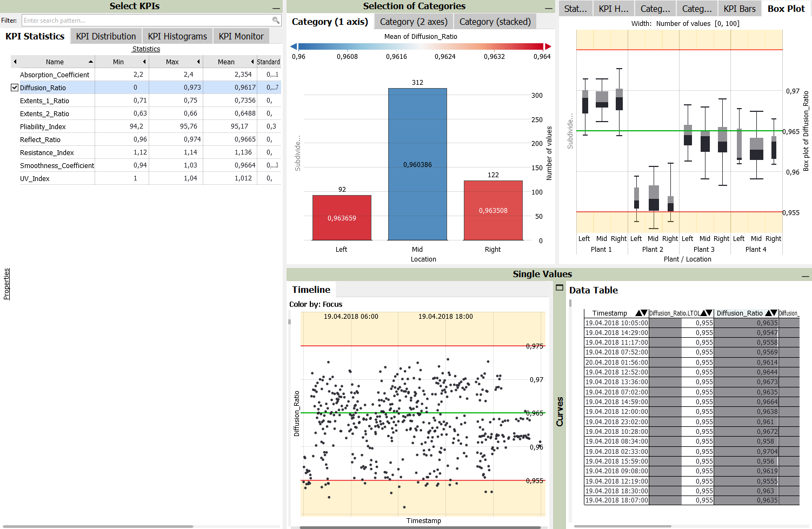Viewport: 812px width, 529px height.
Task: Click the arrow beside the Mean column header
Action: 252,62
